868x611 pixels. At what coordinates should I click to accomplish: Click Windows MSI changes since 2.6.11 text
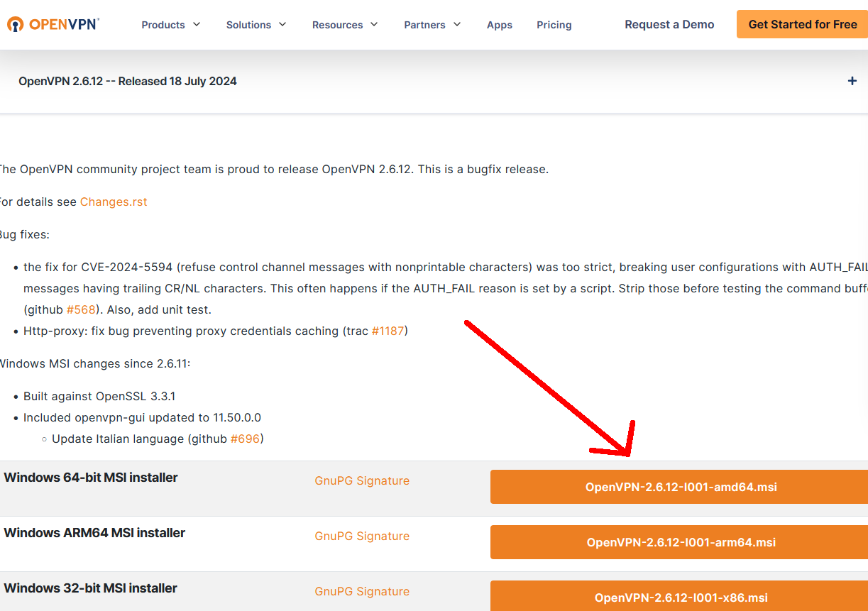tap(94, 363)
